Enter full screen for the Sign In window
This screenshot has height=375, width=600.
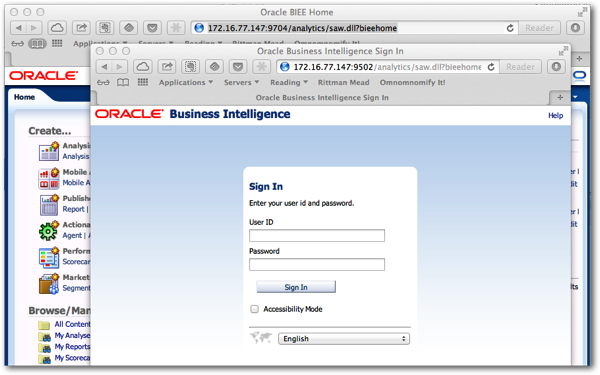coord(562,51)
